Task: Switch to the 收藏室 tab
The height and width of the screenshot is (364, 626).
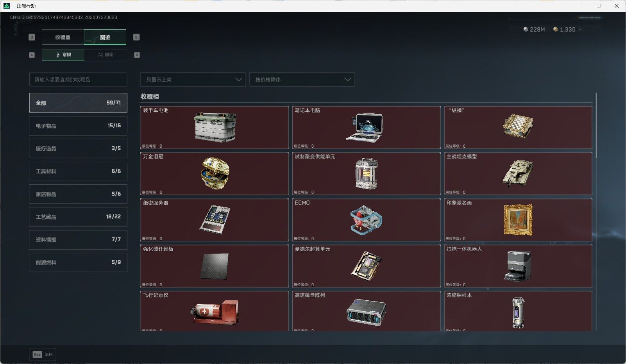Action: pos(63,37)
